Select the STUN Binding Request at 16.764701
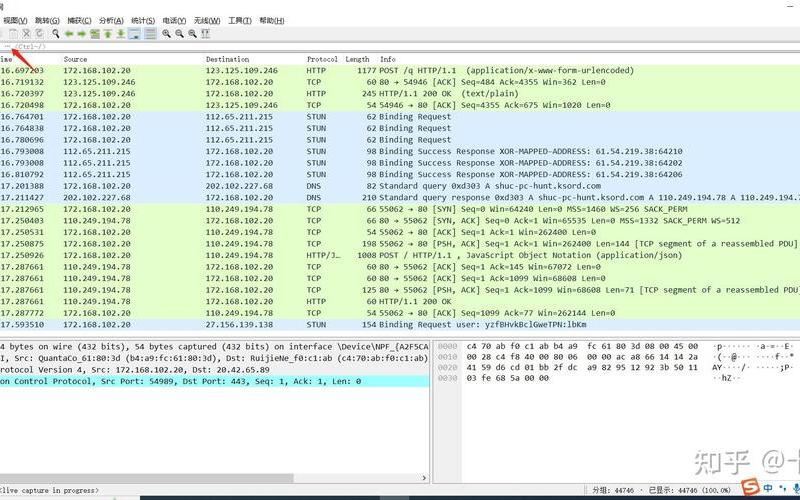The width and height of the screenshot is (800, 500). click(x=400, y=116)
